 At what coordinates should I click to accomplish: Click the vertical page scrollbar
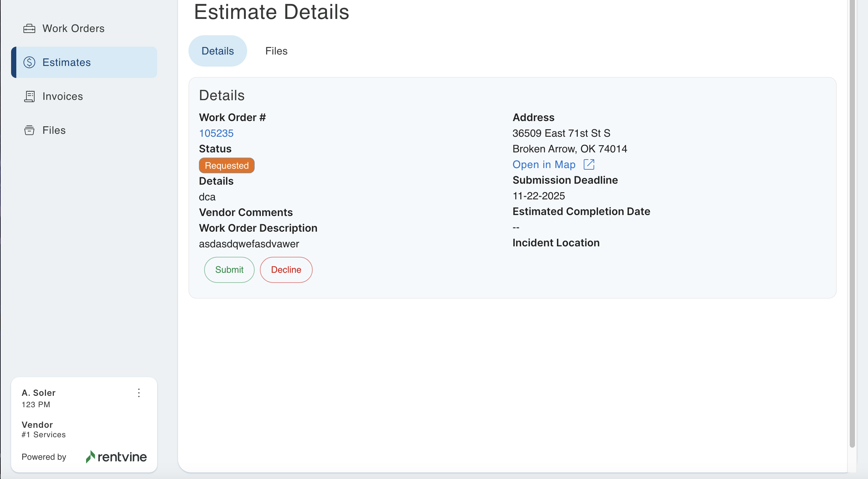tap(852, 223)
